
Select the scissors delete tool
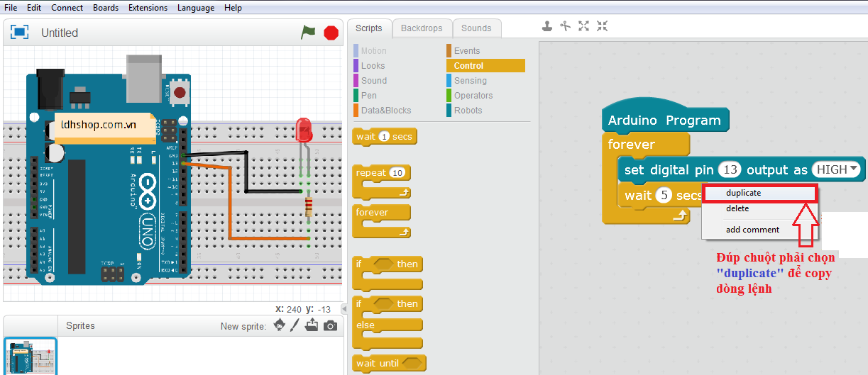coord(566,26)
